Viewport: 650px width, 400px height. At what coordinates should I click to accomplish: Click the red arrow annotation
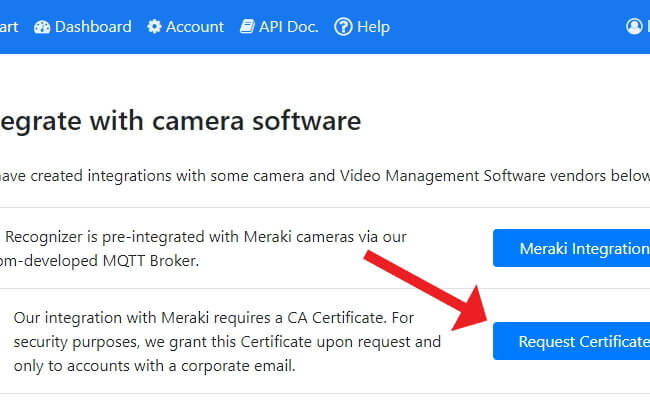point(426,290)
